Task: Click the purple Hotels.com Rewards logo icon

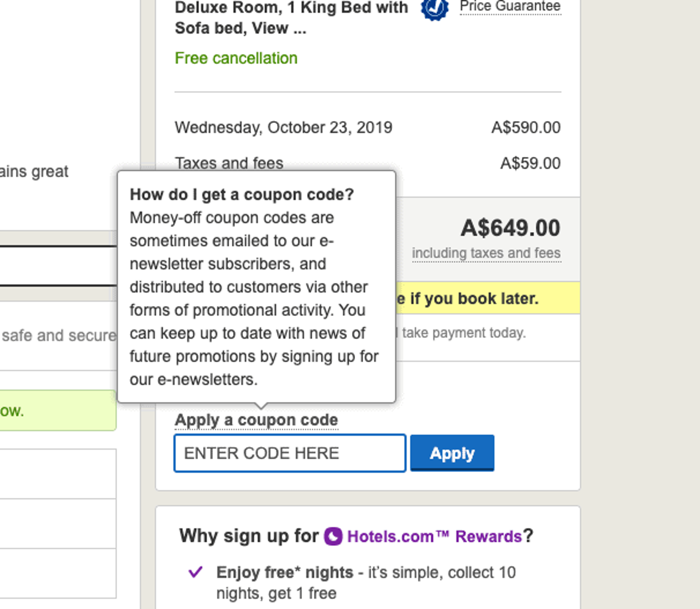Action: tap(333, 536)
